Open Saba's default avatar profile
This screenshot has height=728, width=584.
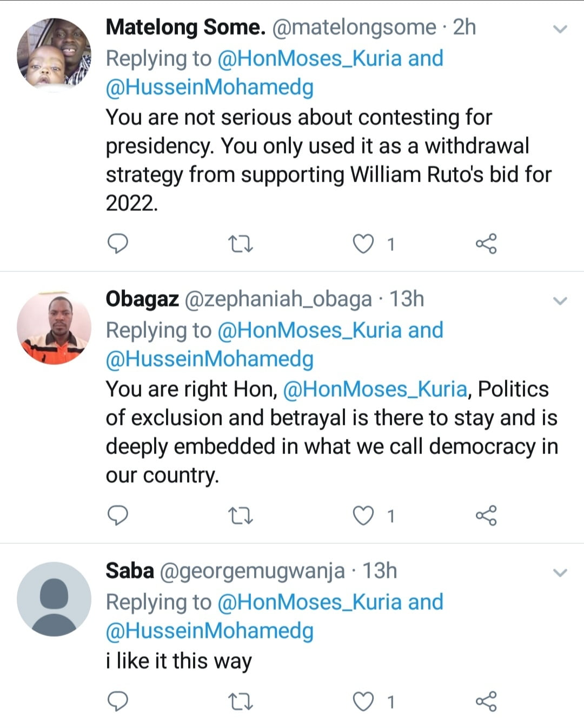(x=54, y=599)
